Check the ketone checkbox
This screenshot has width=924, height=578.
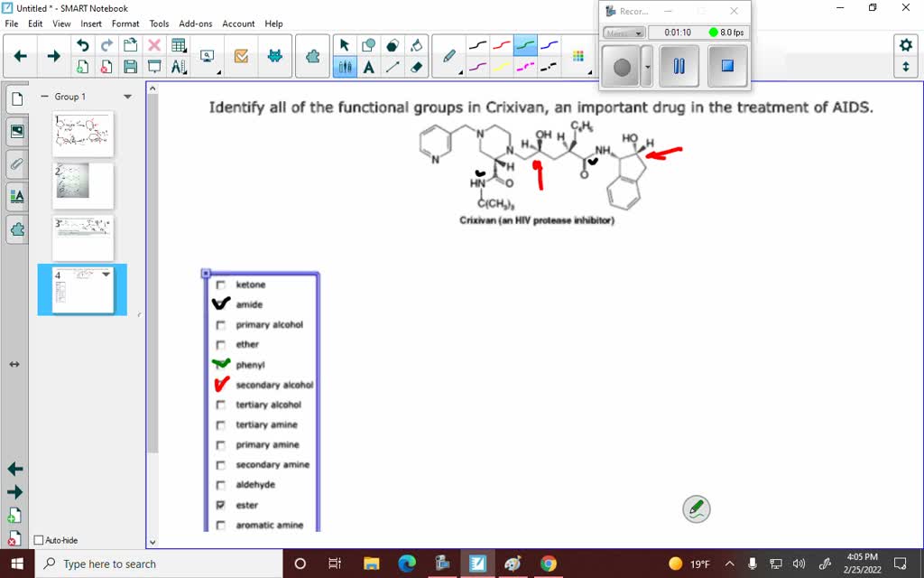point(221,284)
